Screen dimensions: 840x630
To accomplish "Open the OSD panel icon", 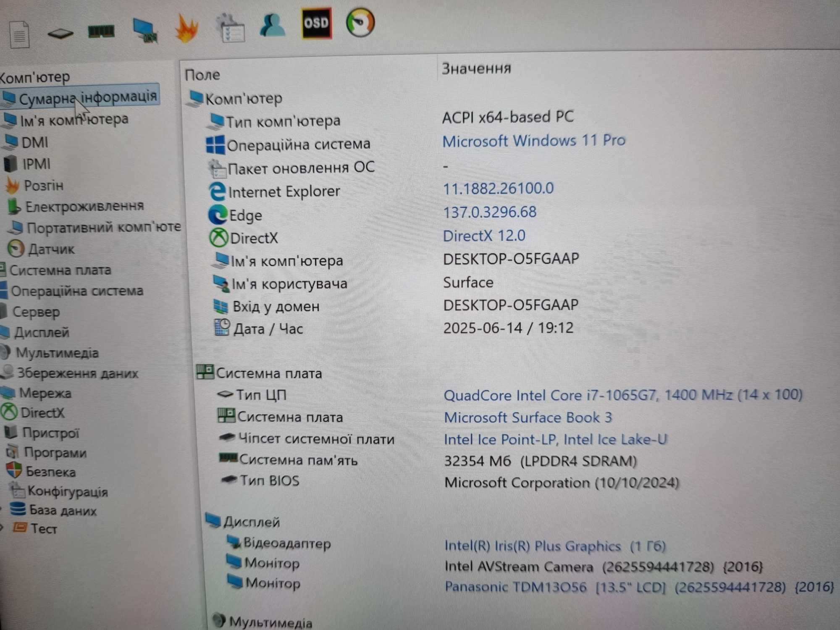I will pyautogui.click(x=316, y=23).
